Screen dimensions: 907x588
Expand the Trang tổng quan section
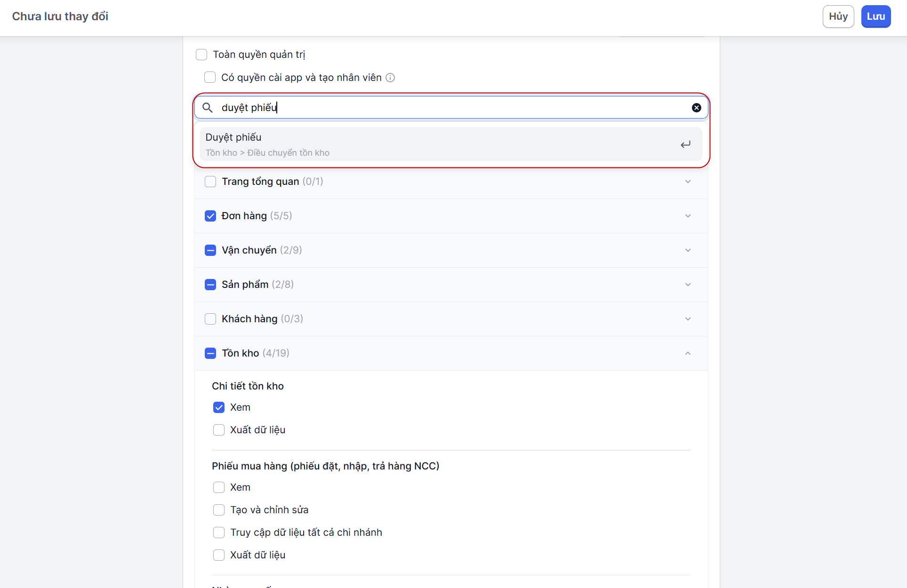pos(688,182)
